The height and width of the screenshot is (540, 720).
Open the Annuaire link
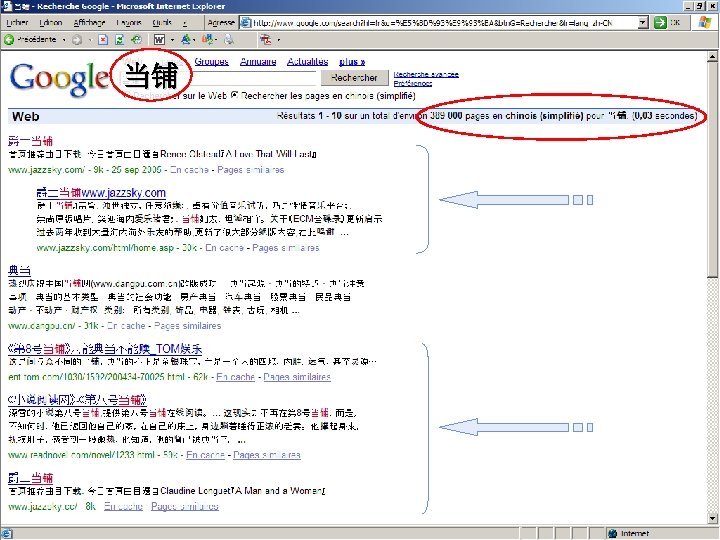pos(258,62)
